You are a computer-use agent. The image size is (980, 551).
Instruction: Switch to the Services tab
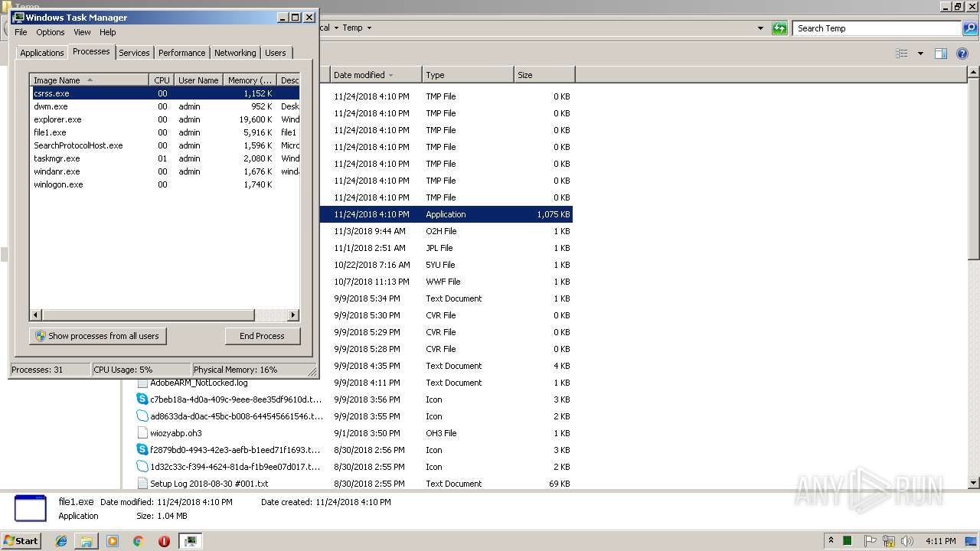pos(134,53)
